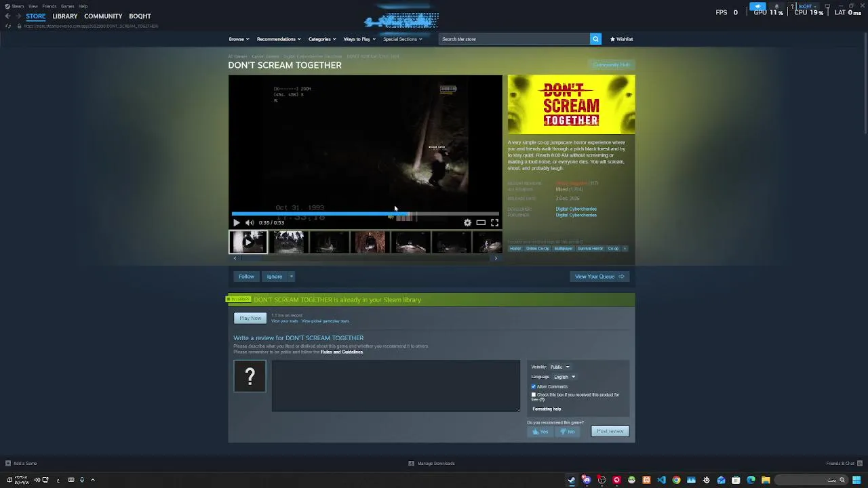Click the Online Co-Op tag

[538, 249]
